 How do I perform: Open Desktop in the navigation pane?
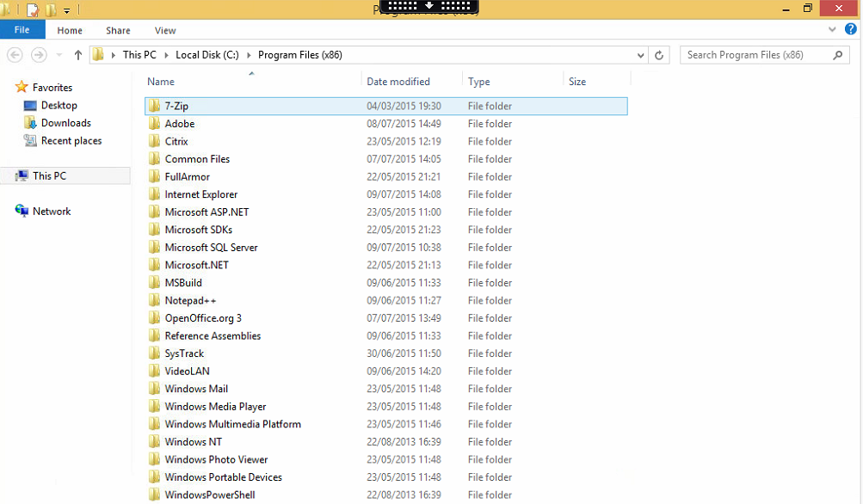(x=59, y=105)
